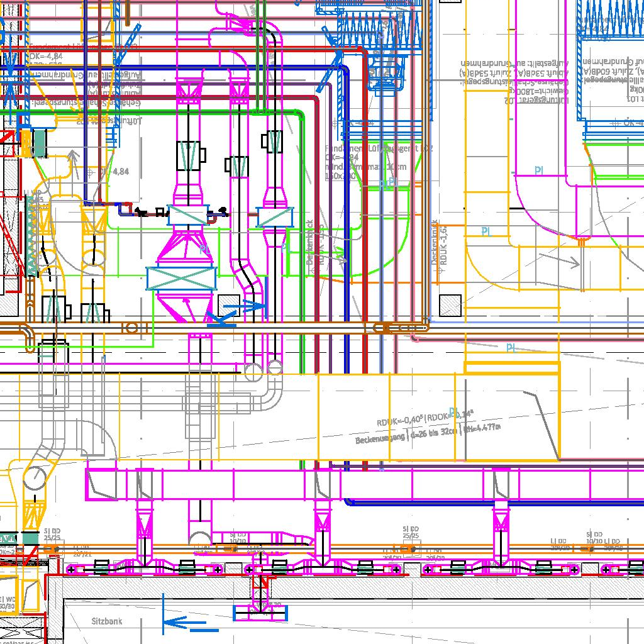The height and width of the screenshot is (644, 644).
Task: Click the "Sitzbank" room label
Action: [107, 621]
